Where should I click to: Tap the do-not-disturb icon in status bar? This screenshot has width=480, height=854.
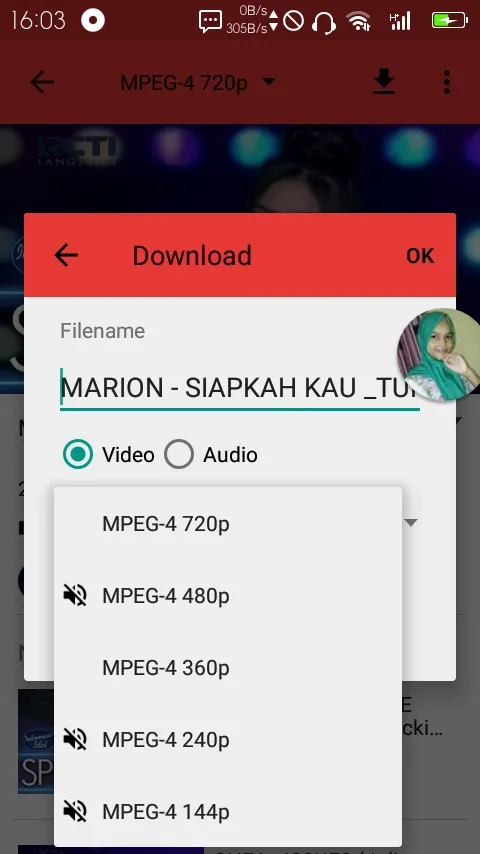pyautogui.click(x=293, y=22)
